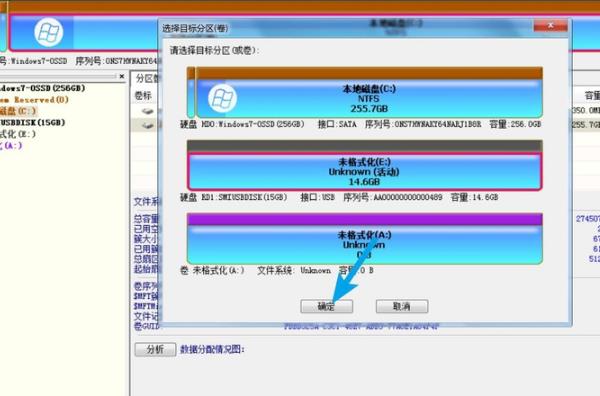Select Windows7-OSSD (256GB) in the disk tree
Screen dimensions: 600x396
[x=42, y=88]
